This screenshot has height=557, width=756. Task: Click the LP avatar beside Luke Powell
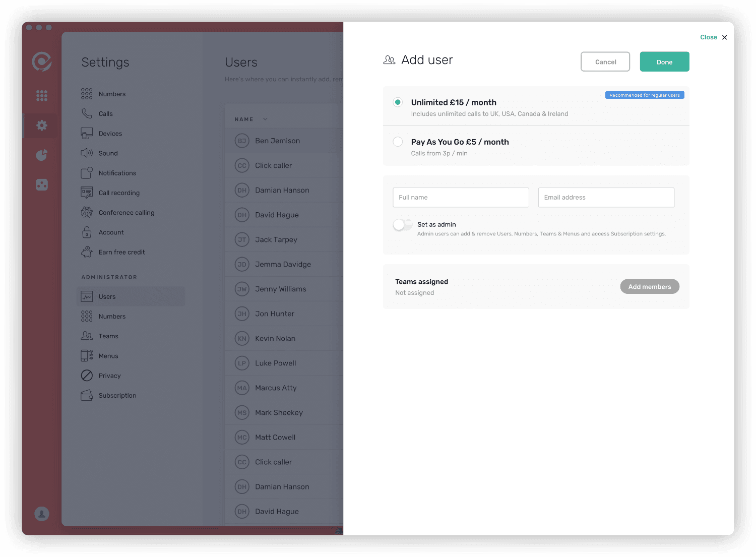pos(242,363)
